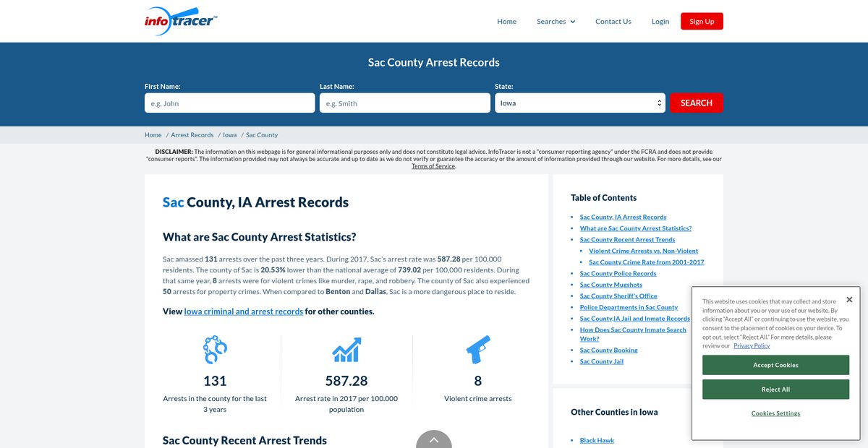Click the Sac County breadcrumb

[x=262, y=135]
